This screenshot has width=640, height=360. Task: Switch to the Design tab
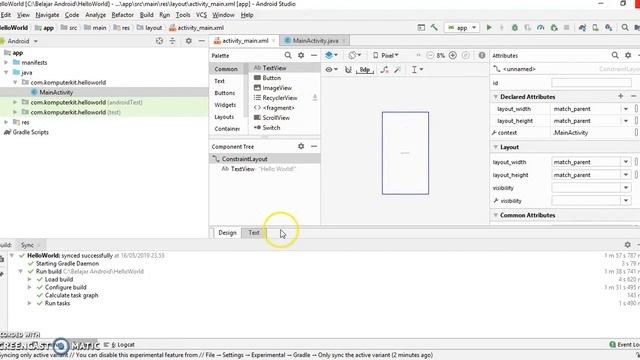pyautogui.click(x=227, y=233)
